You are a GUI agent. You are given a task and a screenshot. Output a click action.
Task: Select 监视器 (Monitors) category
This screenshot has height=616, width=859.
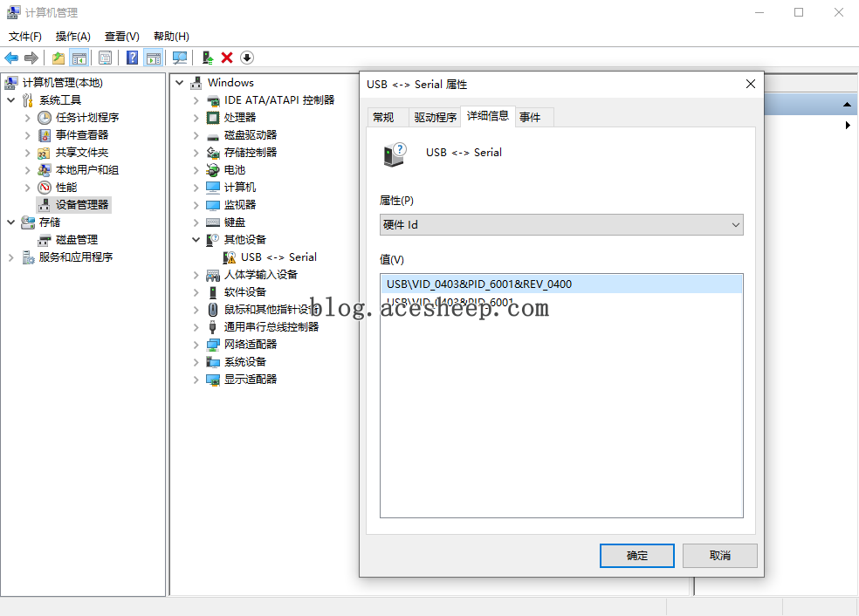(240, 205)
